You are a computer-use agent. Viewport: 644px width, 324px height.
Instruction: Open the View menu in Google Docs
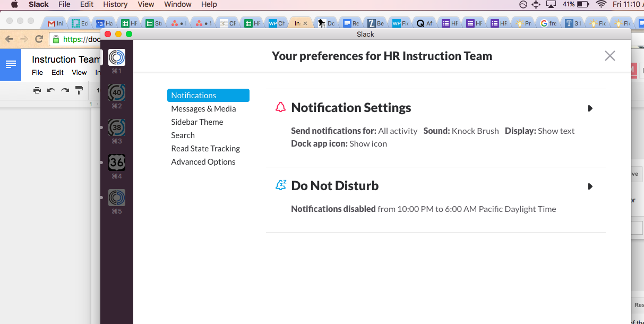click(x=79, y=73)
